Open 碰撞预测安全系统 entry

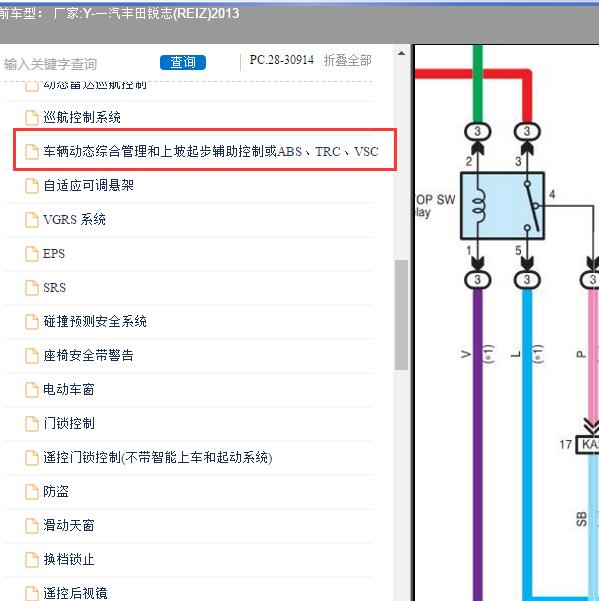[95, 321]
